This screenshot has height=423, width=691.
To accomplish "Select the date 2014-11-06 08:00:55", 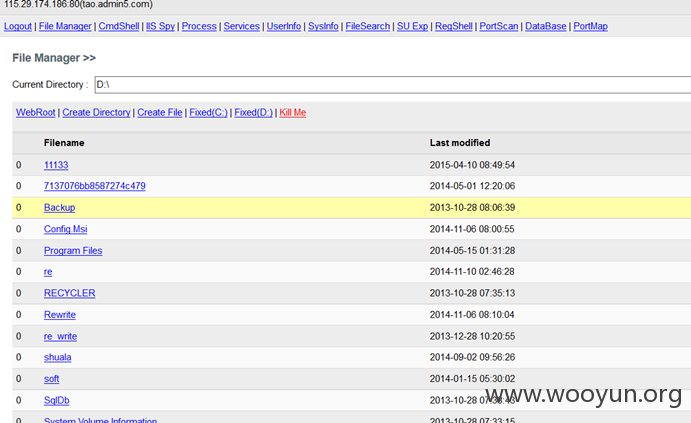I will [x=472, y=229].
